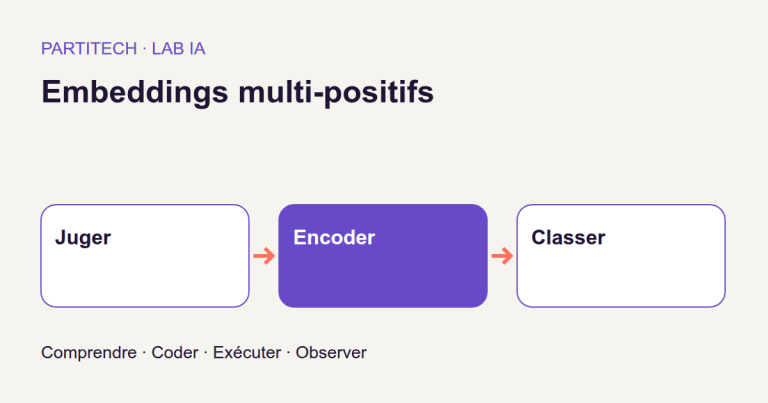
Task: Click the word Observer in the footer
Action: pos(331,353)
